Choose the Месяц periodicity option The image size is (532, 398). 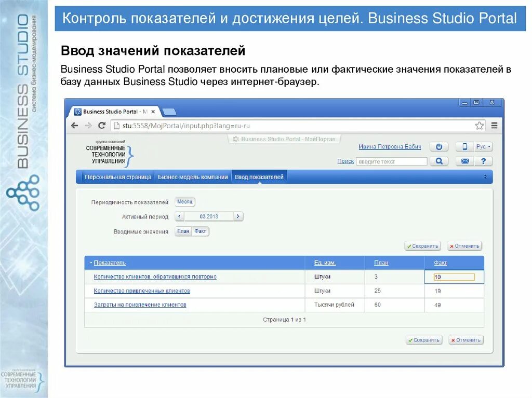184,202
